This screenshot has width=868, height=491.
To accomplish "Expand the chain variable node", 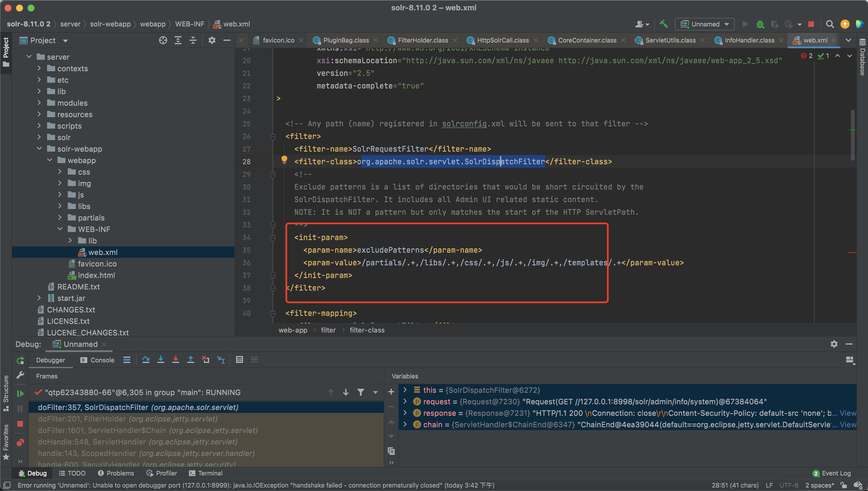I will (x=405, y=424).
